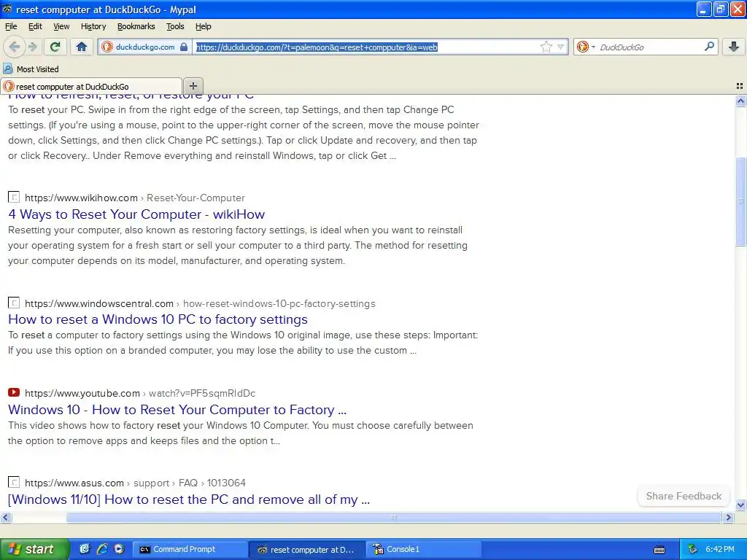Click the Share Feedback button
This screenshot has width=747, height=560.
(x=684, y=496)
